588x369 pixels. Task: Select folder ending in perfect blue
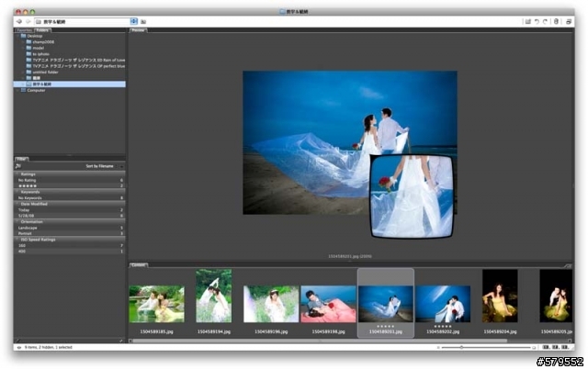78,66
